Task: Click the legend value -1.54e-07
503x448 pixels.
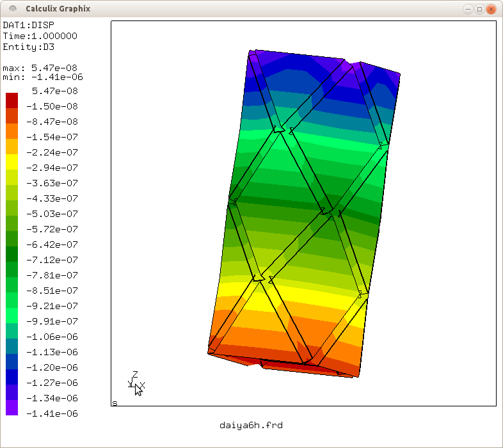Action: point(52,137)
